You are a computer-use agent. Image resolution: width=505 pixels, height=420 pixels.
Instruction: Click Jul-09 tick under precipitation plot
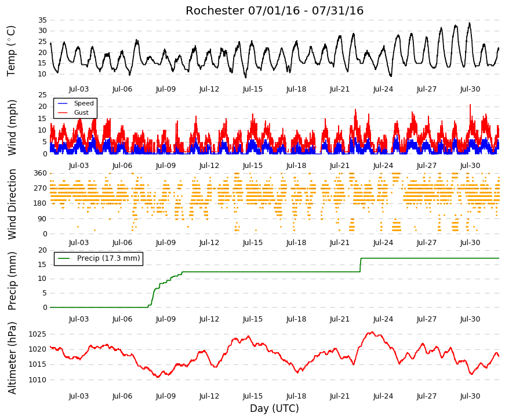[x=166, y=319]
